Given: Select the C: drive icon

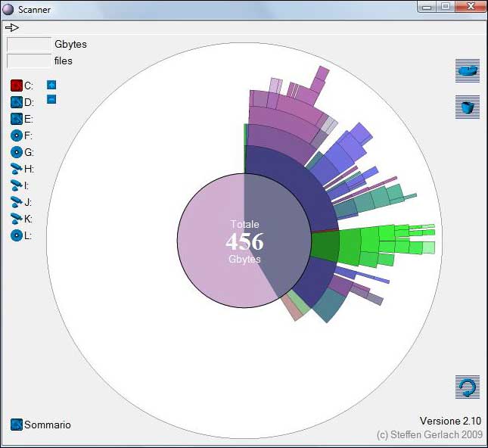Looking at the screenshot, I should point(17,86).
